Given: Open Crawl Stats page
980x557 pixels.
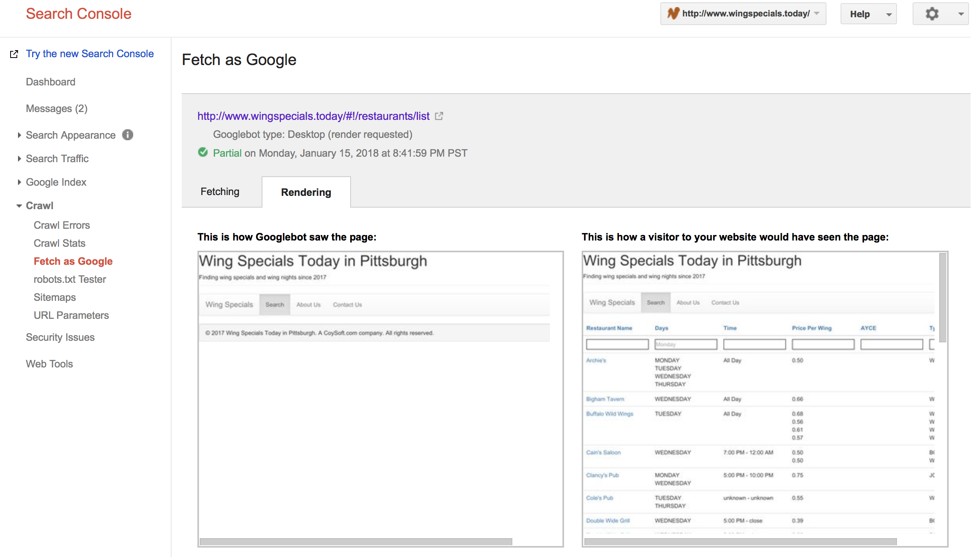Looking at the screenshot, I should click(x=60, y=243).
